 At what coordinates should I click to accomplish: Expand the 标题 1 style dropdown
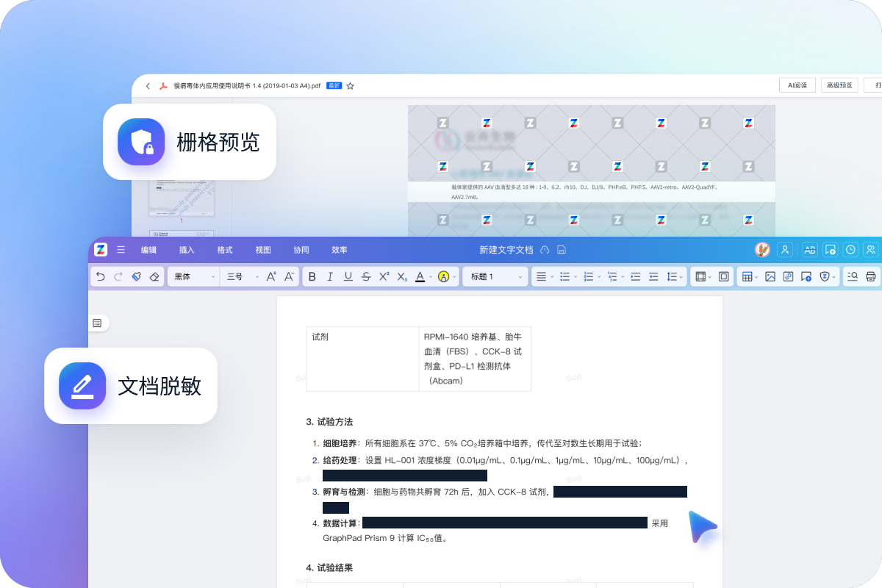[494, 276]
